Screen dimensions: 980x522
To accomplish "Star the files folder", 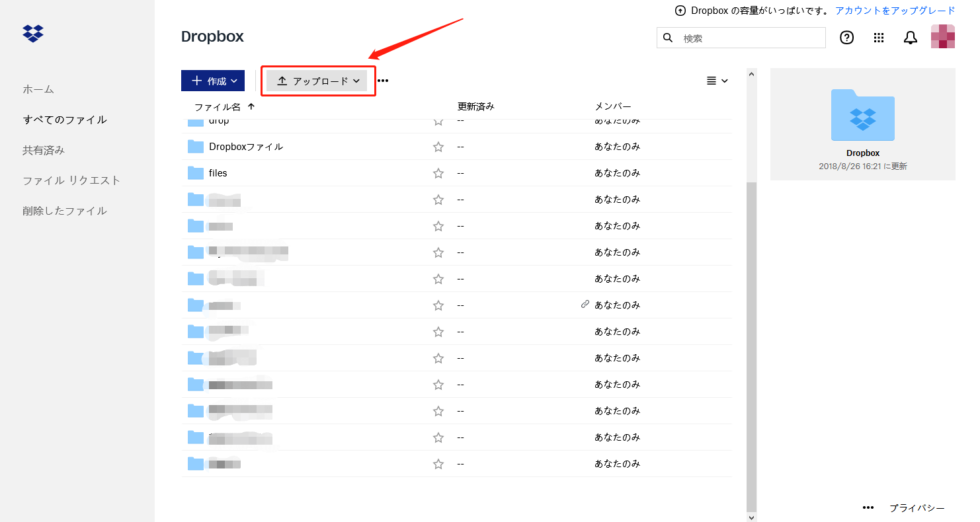I will (x=438, y=173).
